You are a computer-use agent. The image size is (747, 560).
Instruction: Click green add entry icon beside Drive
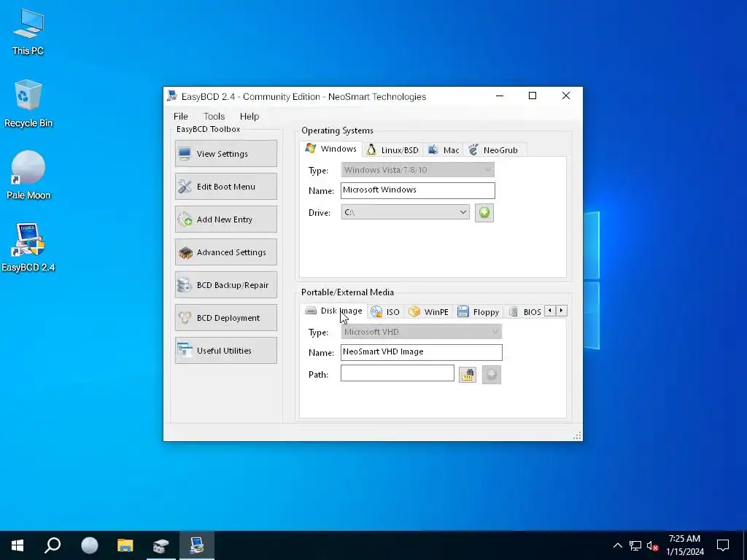[484, 212]
